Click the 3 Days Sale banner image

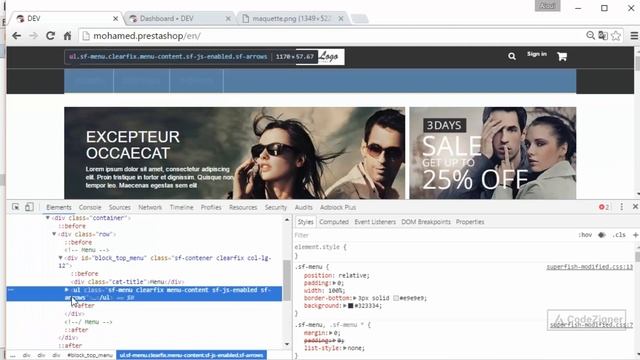tap(493, 153)
